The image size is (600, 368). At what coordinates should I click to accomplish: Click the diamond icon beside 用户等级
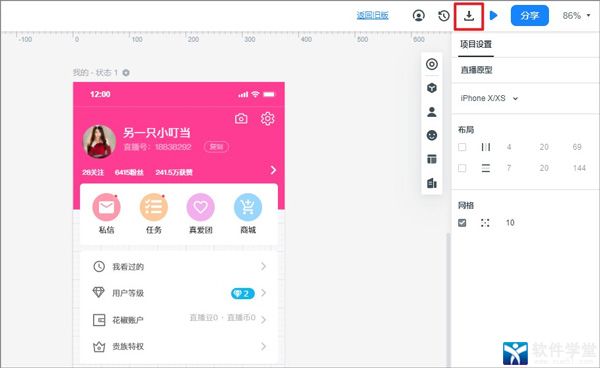tap(99, 293)
